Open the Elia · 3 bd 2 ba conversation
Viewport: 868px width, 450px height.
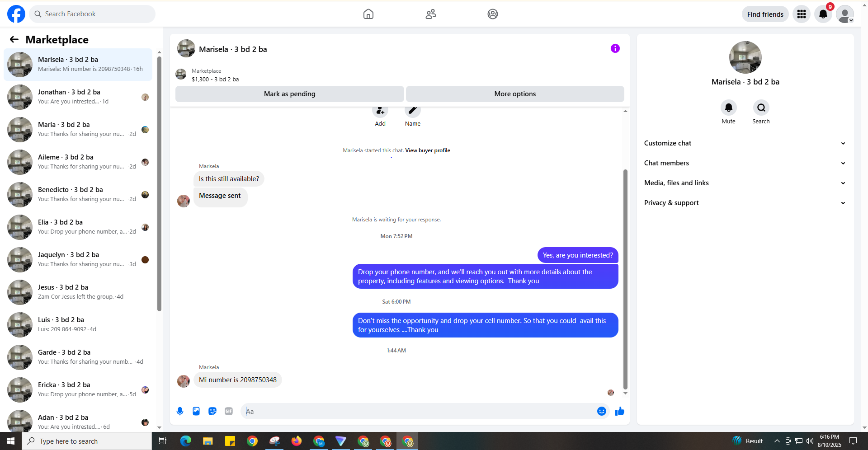[x=78, y=227]
